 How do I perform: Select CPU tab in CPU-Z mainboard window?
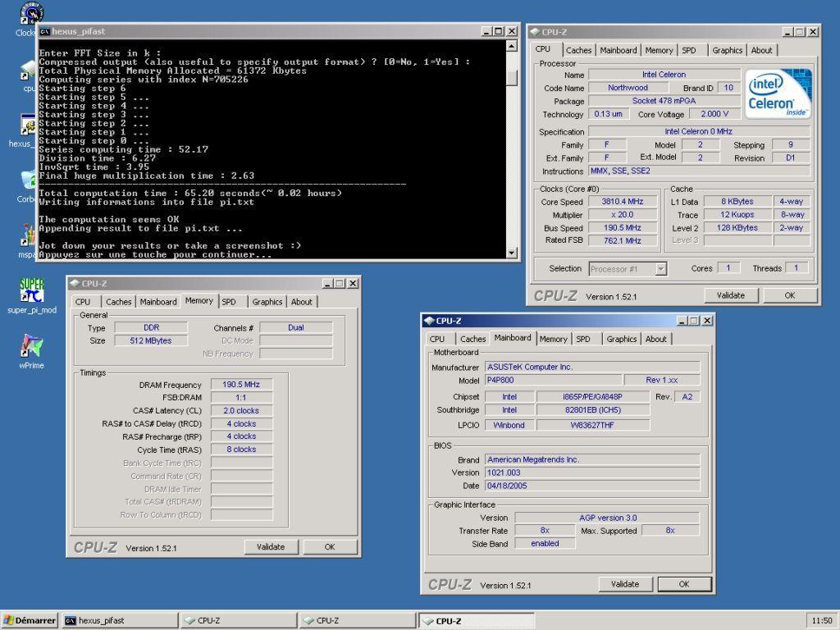437,339
